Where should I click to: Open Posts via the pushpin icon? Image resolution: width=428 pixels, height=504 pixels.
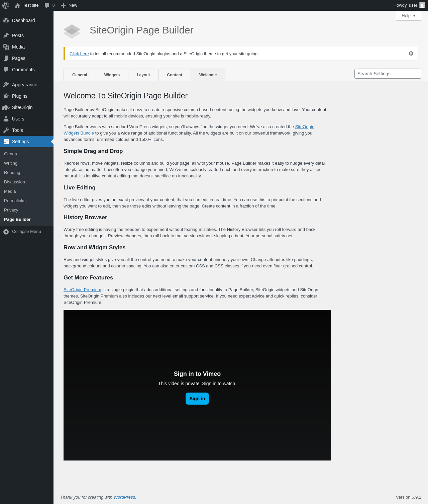tap(6, 35)
